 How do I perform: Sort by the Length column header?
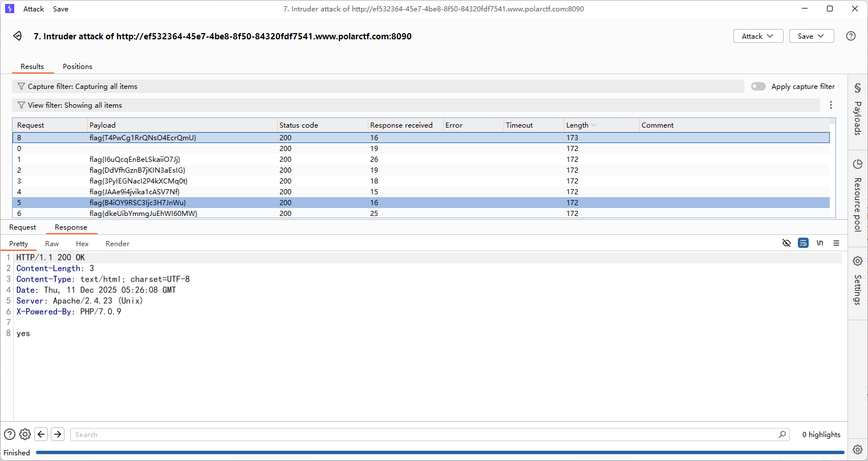coord(577,125)
